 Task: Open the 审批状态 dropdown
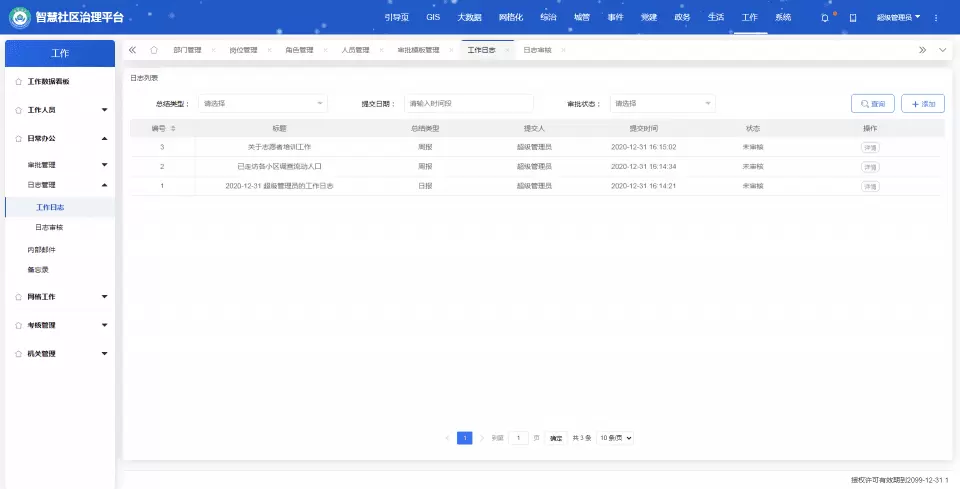point(662,103)
